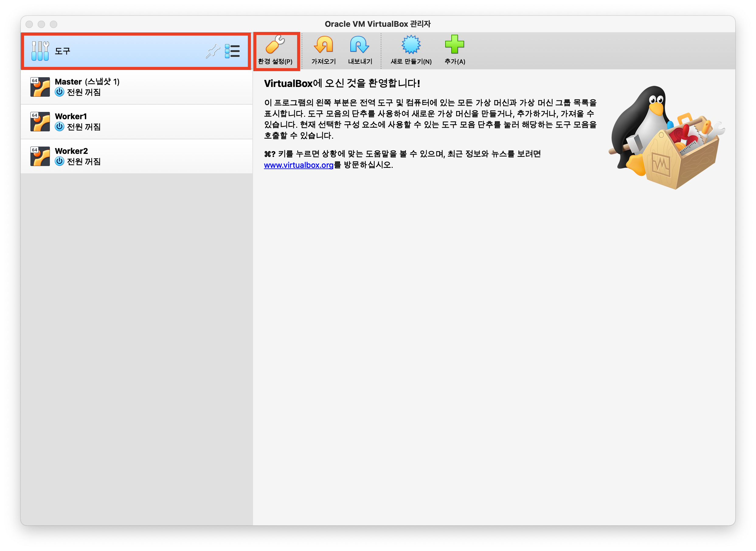Close the VirtualBox Manager window
This screenshot has height=551, width=756.
pyautogui.click(x=29, y=24)
